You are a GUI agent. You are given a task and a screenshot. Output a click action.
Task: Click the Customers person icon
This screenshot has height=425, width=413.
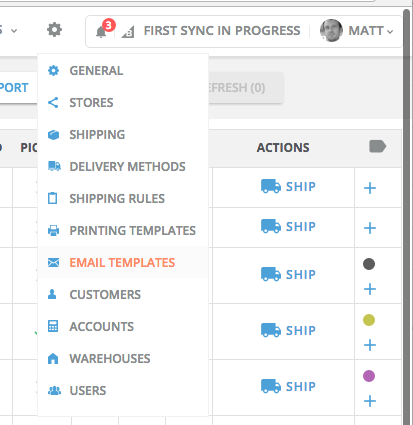tap(52, 294)
